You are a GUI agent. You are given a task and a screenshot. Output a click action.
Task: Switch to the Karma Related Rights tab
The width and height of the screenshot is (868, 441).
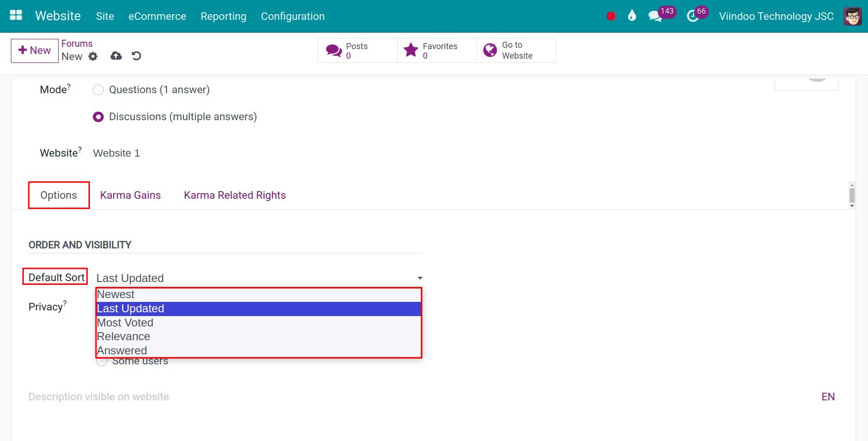[x=235, y=195]
